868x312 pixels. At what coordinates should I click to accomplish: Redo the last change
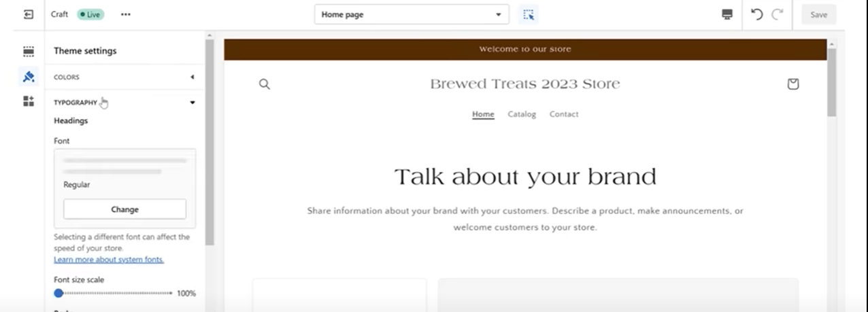778,14
